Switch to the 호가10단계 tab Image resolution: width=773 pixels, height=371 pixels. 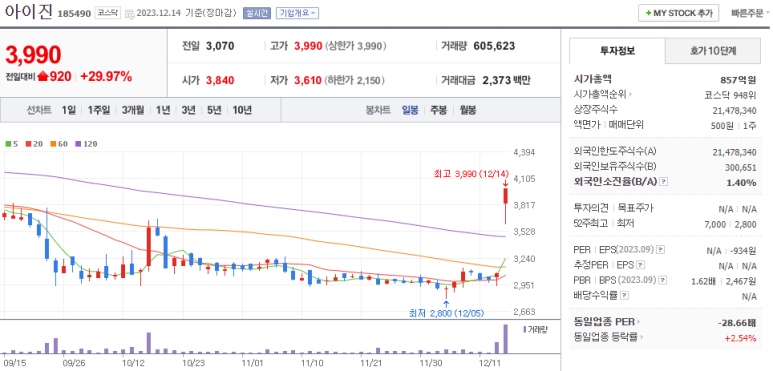point(712,50)
